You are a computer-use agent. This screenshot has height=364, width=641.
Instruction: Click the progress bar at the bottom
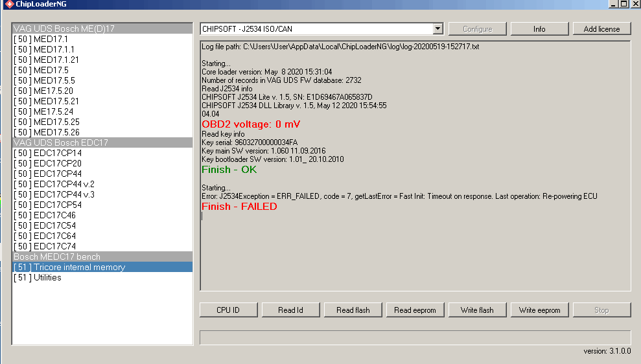click(415, 337)
